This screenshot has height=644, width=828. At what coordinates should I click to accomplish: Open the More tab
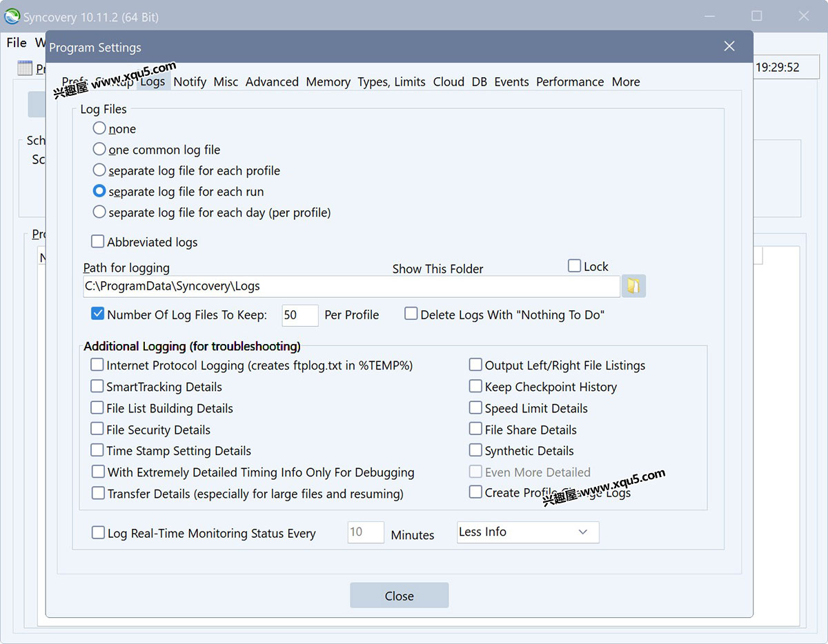(x=626, y=81)
